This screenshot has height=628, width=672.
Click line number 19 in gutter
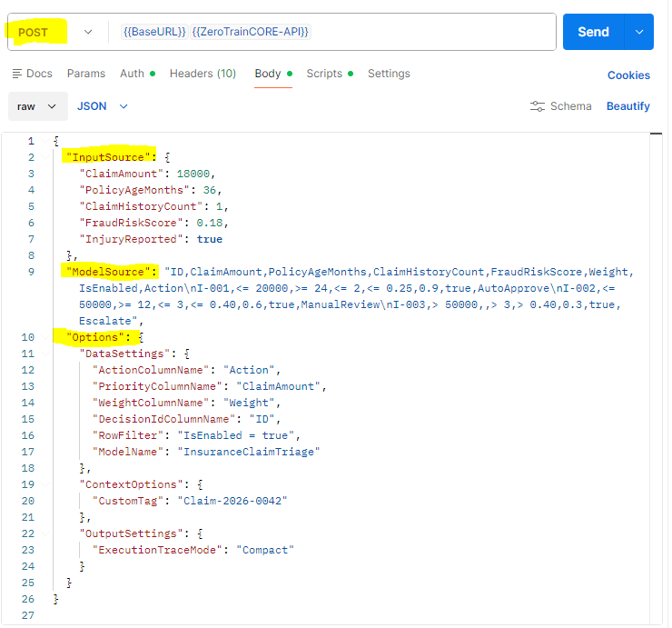click(31, 484)
